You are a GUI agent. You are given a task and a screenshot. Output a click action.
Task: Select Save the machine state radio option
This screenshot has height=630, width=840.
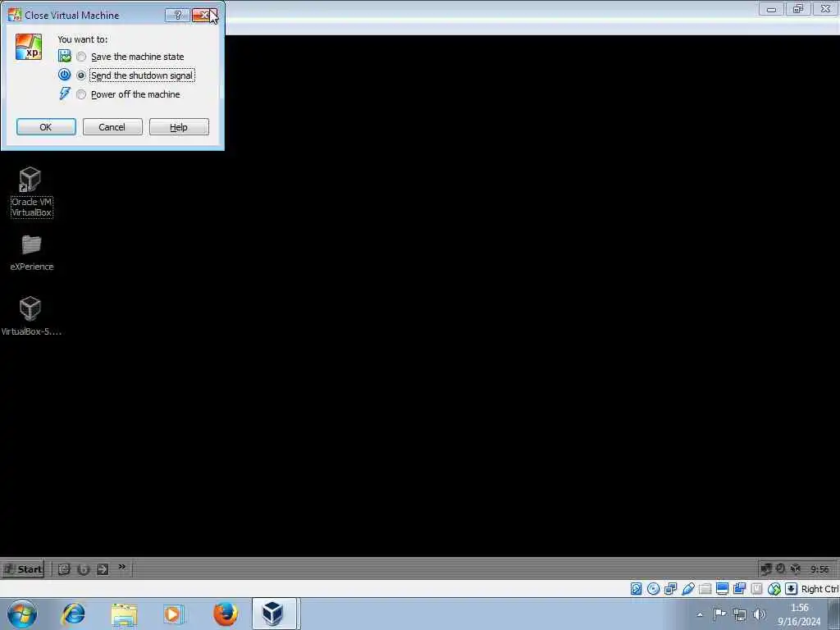tap(81, 57)
